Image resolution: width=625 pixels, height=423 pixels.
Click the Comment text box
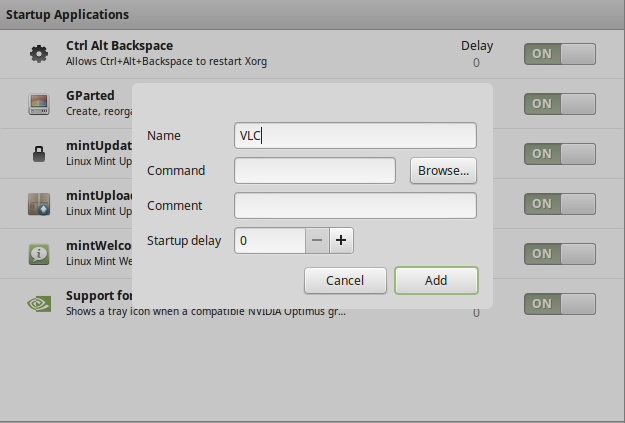(355, 206)
